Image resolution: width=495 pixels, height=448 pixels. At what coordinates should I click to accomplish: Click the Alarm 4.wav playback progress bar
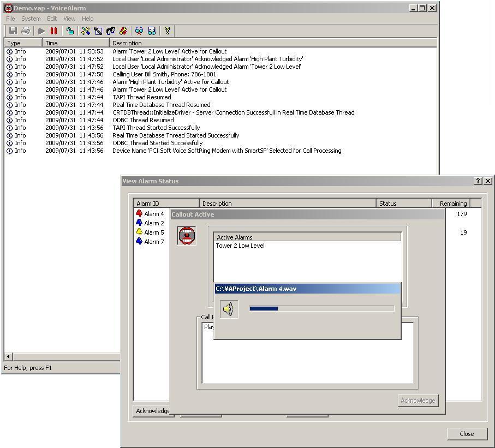[x=321, y=309]
